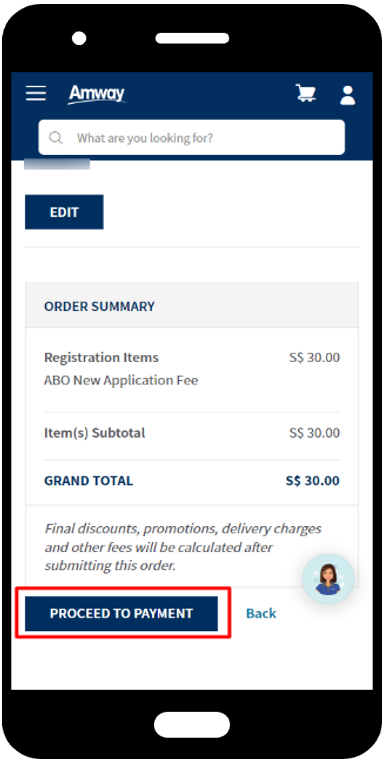
Task: Tap the Amway logo
Action: coord(96,94)
